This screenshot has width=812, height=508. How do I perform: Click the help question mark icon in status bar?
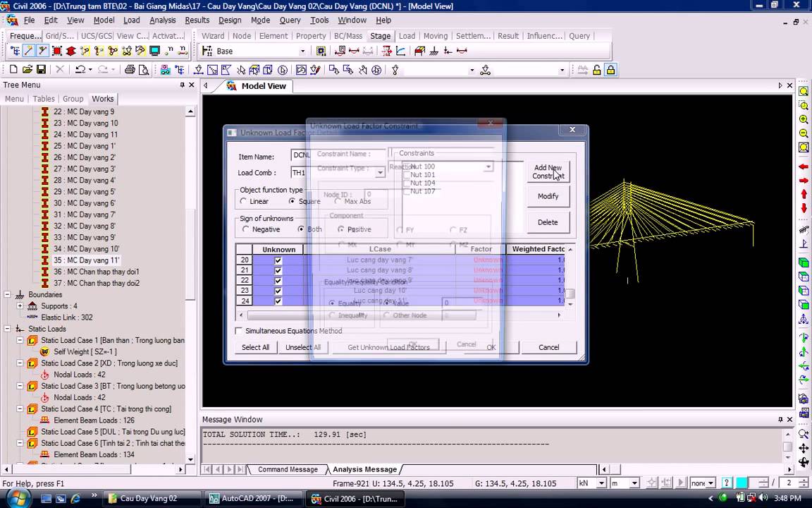[727, 483]
